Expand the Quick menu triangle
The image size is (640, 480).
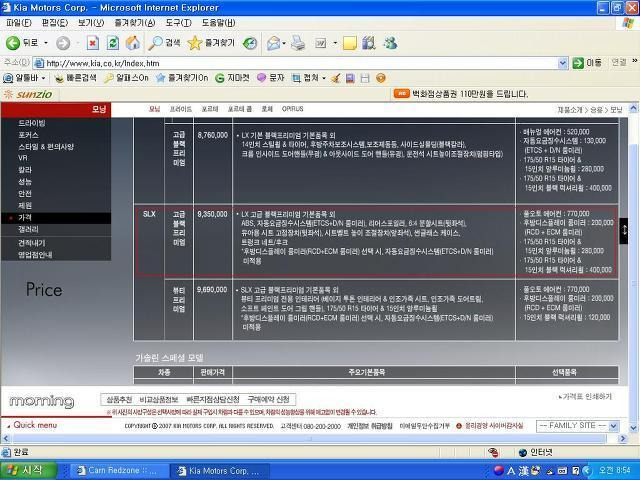pos(8,426)
